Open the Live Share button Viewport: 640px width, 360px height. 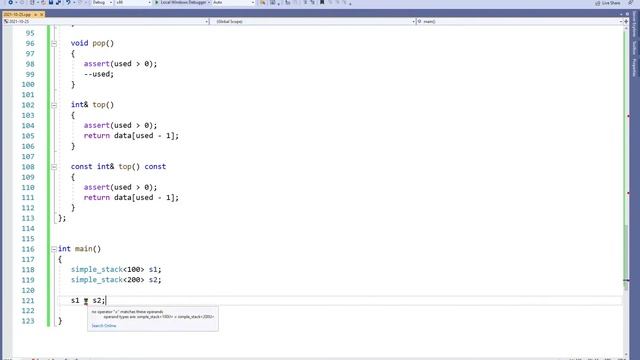[608, 3]
